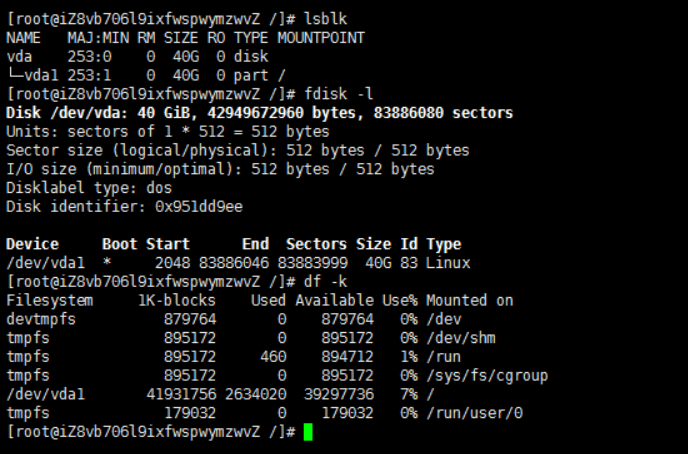Image resolution: width=688 pixels, height=454 pixels.
Task: Click the '/run/user/0' mount point
Action: (x=475, y=413)
